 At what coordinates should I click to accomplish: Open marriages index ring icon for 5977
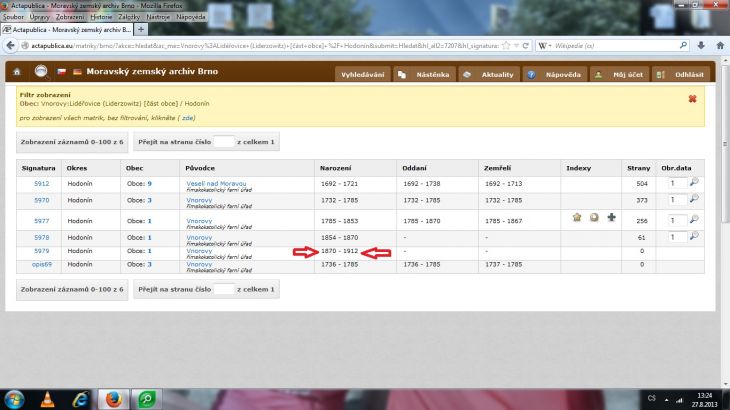click(x=594, y=217)
